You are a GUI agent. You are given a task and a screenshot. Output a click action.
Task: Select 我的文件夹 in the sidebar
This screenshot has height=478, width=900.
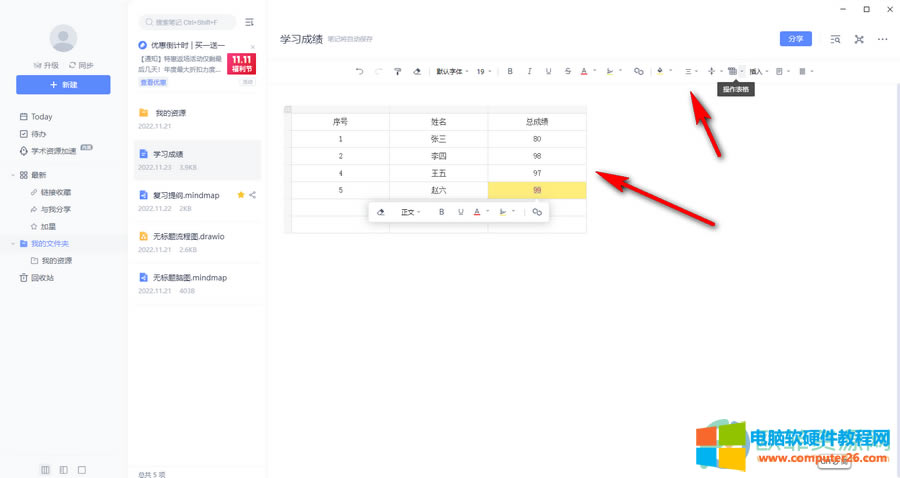(44, 244)
